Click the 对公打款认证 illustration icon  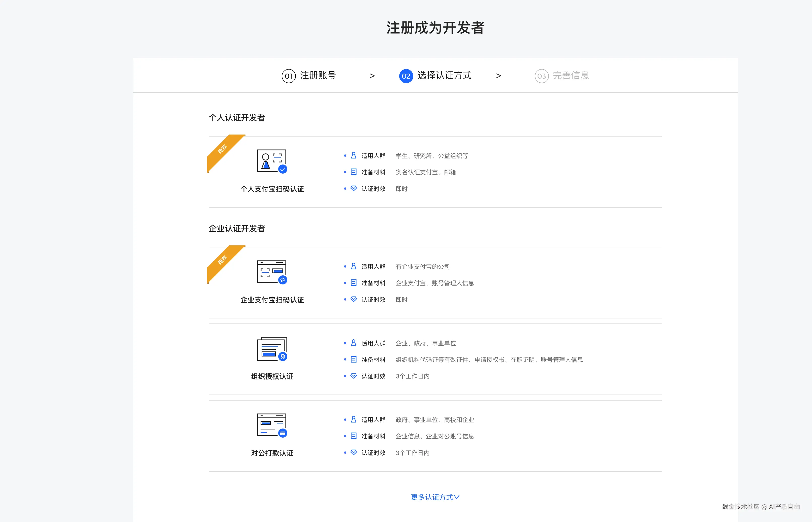pos(272,426)
